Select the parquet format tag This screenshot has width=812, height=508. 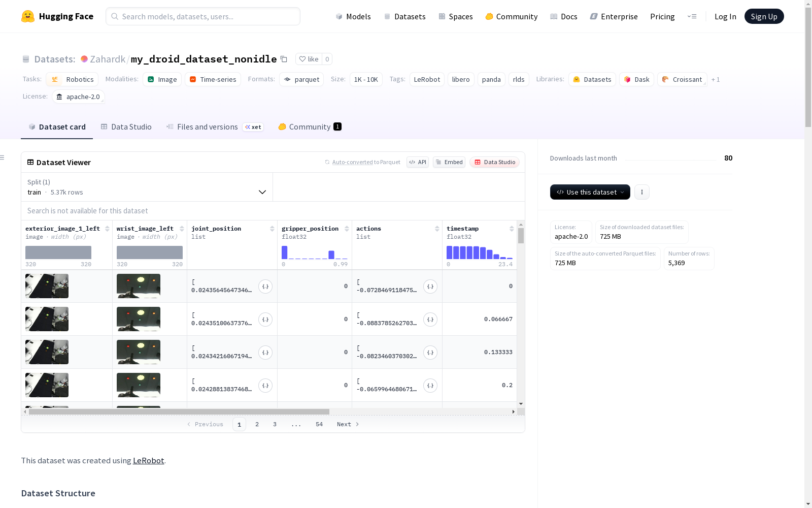[301, 79]
